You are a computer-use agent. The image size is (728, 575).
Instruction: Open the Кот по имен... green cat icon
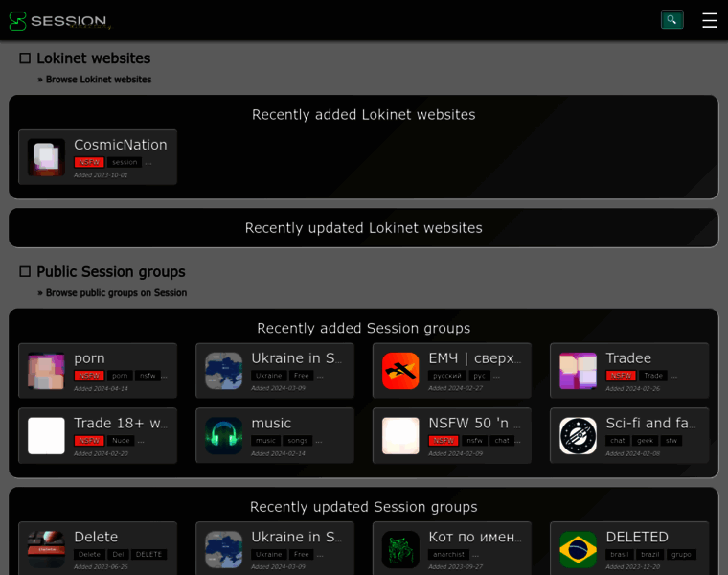pyautogui.click(x=400, y=549)
